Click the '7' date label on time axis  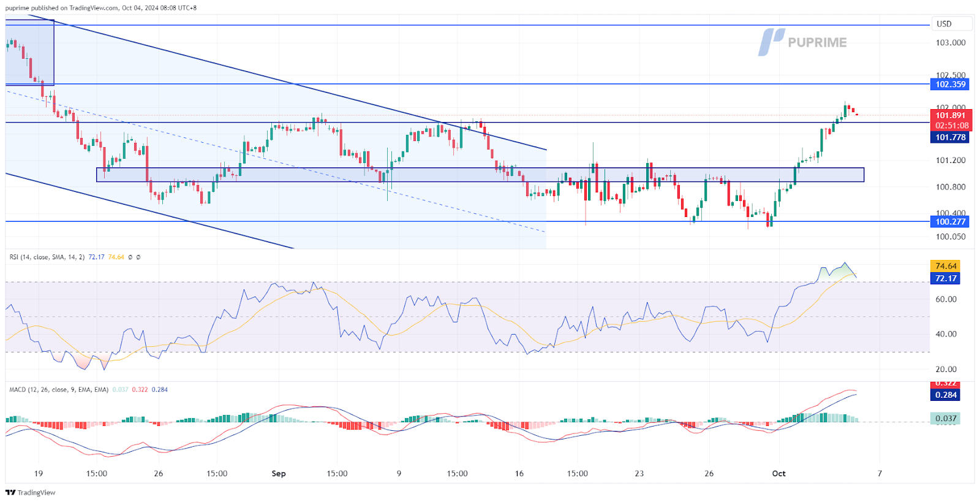point(880,474)
